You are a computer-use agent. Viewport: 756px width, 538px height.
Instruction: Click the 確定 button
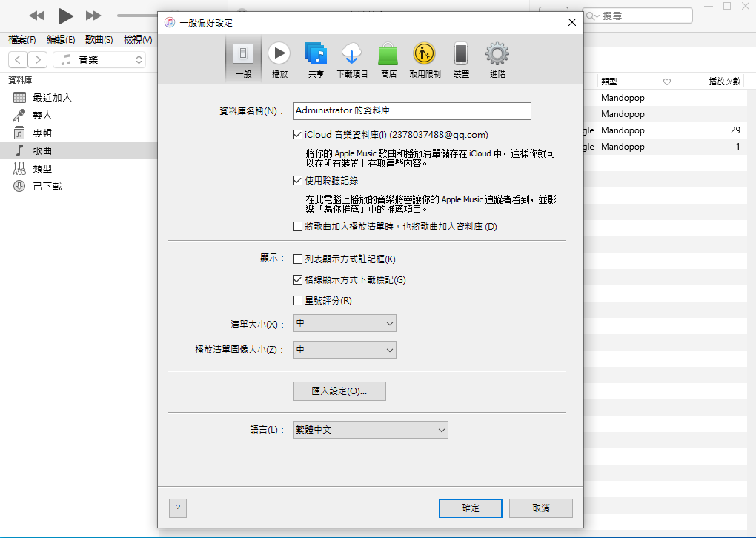point(471,508)
